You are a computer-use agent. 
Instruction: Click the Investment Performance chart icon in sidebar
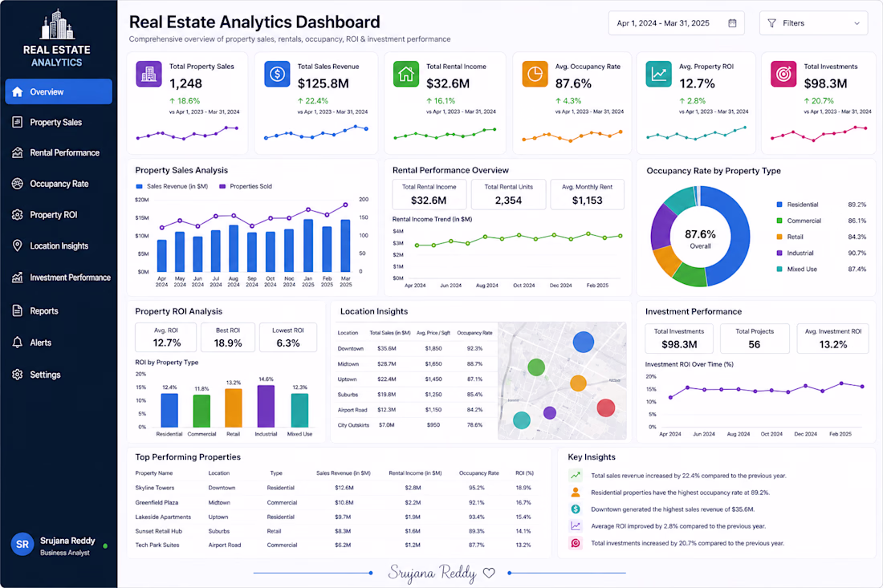click(x=18, y=278)
